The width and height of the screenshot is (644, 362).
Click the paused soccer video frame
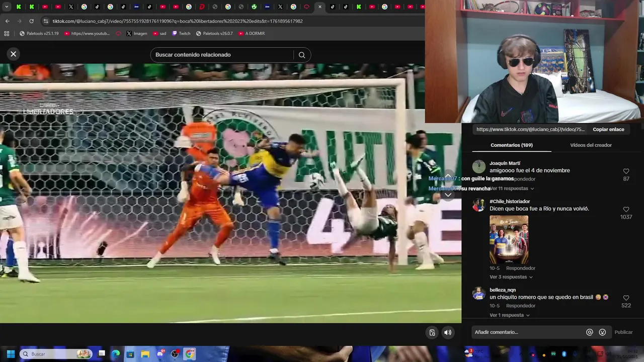point(230,193)
